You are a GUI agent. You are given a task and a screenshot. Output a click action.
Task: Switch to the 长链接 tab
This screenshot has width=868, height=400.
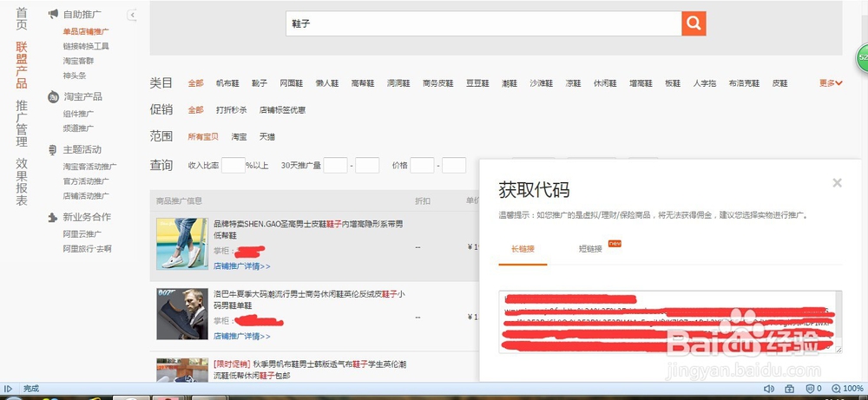tap(523, 249)
